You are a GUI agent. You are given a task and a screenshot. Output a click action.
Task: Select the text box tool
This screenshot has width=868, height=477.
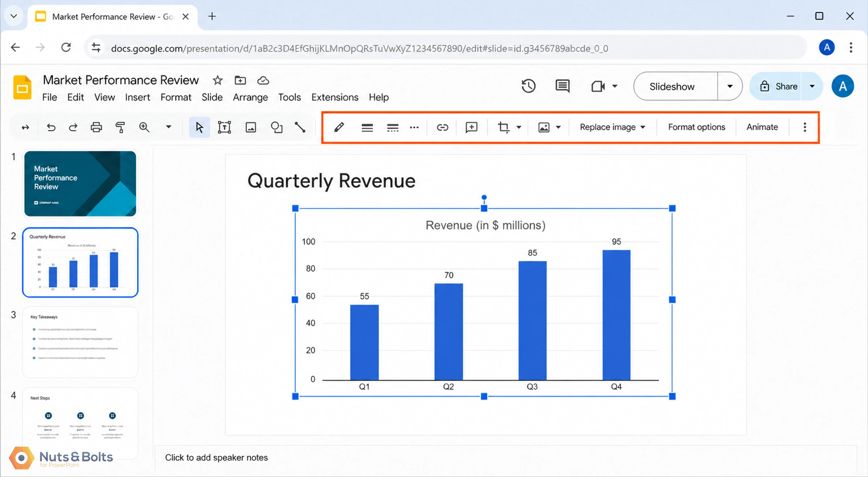click(224, 127)
